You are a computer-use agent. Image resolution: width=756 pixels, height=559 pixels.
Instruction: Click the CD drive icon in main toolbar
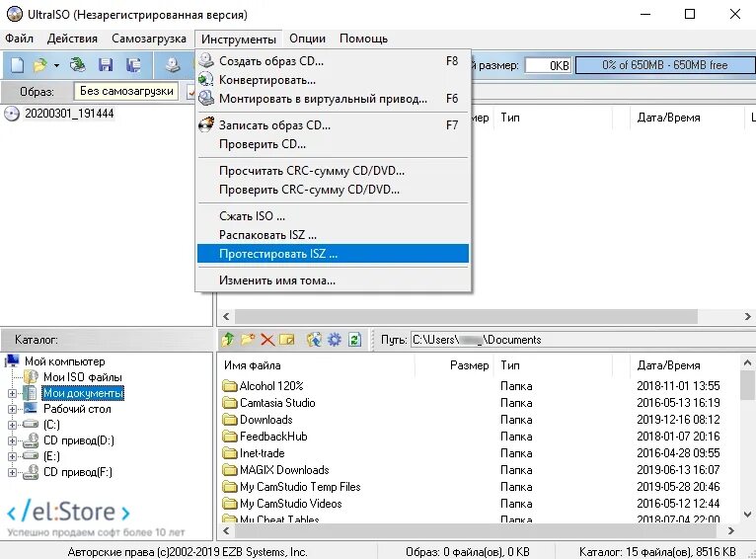[x=173, y=64]
